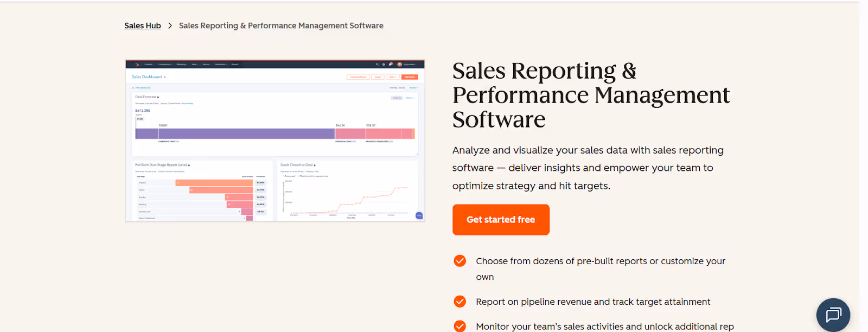Image resolution: width=868 pixels, height=332 pixels.
Task: Open the Sales Dashboard screenshot image
Action: pos(275,141)
